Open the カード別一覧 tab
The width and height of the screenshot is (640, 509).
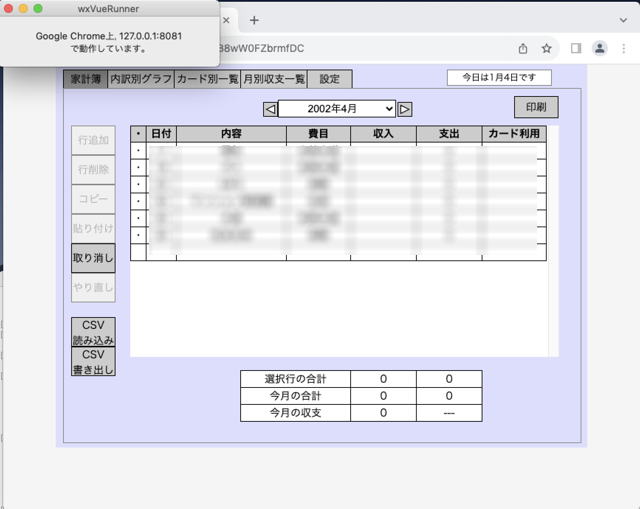[x=207, y=79]
